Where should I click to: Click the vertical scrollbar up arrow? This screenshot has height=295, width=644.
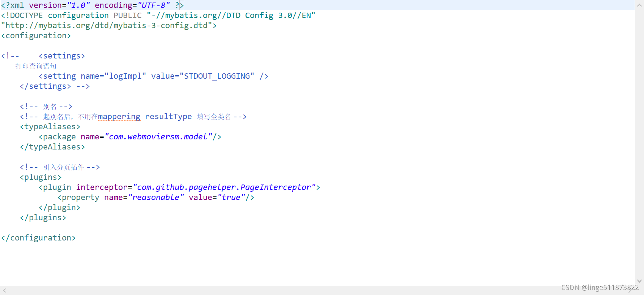coord(639,5)
